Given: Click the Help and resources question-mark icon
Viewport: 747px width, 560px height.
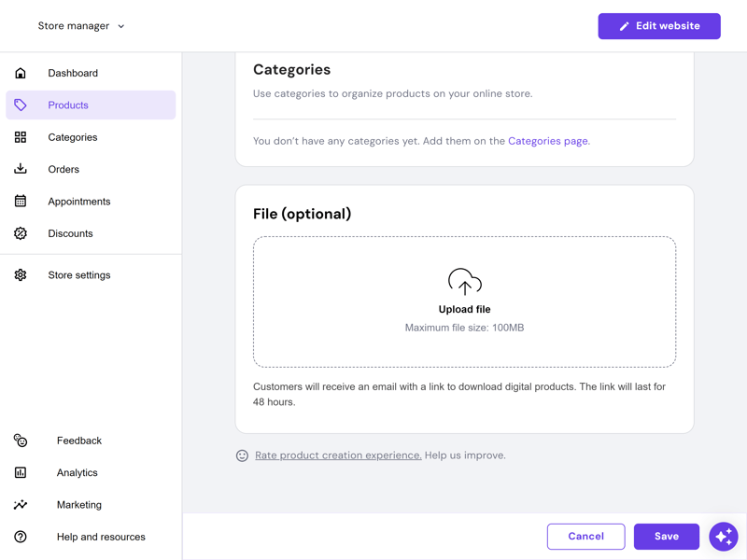Looking at the screenshot, I should click(20, 537).
